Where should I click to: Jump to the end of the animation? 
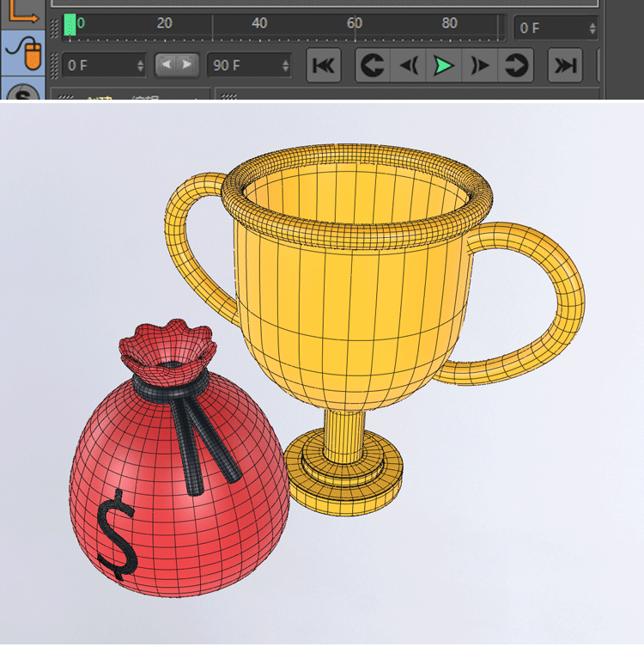(564, 66)
